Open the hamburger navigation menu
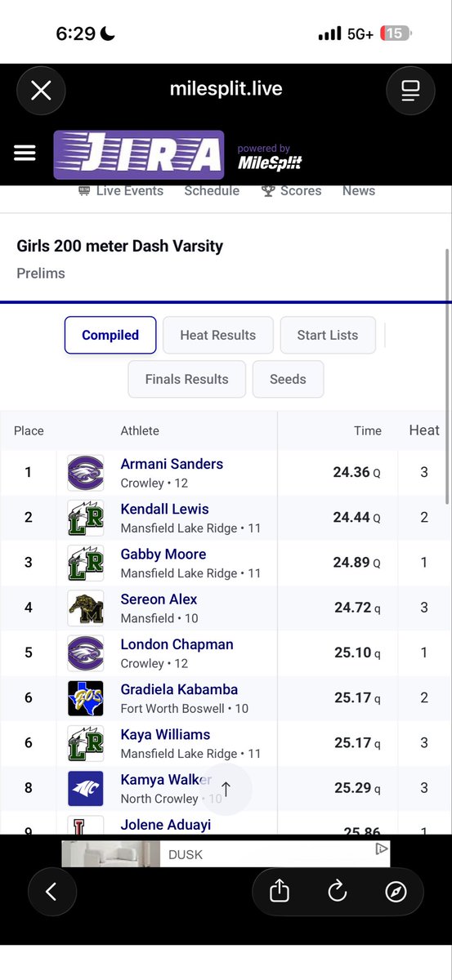Viewport: 452px width, 980px height. (x=25, y=154)
